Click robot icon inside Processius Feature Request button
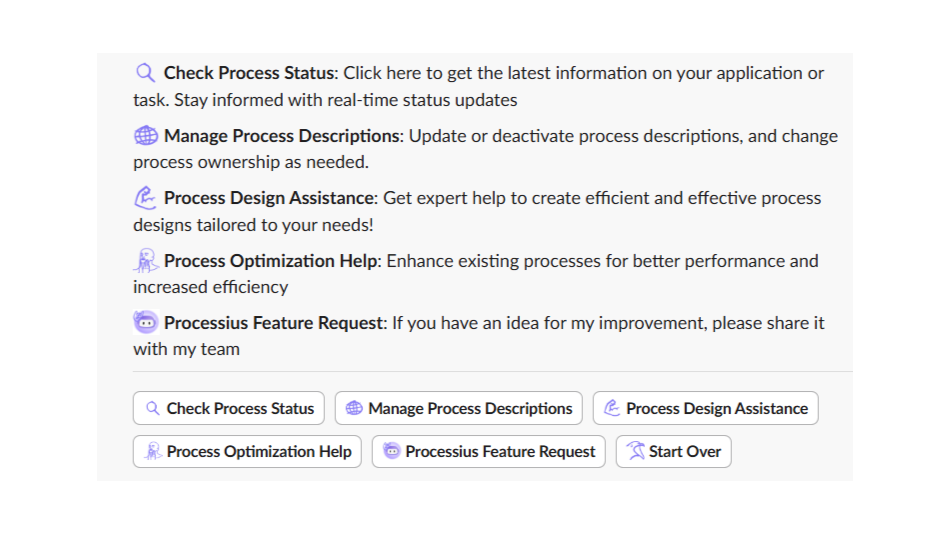 point(392,451)
